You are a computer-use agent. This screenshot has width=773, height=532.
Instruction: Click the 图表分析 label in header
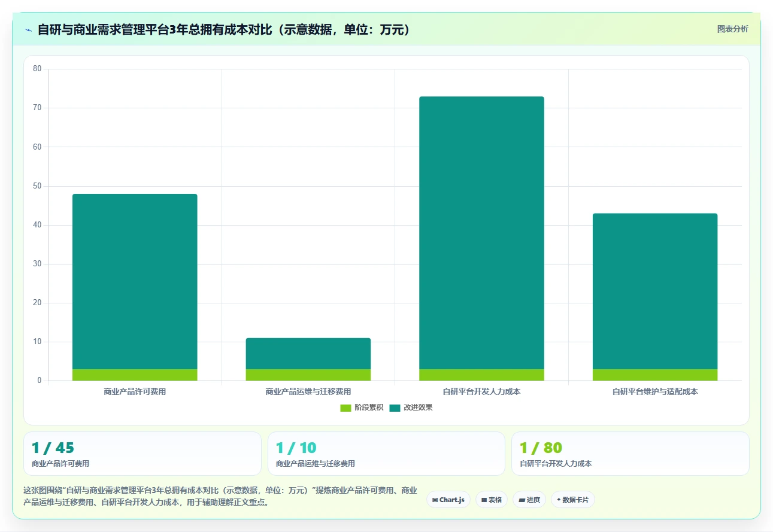[732, 29]
